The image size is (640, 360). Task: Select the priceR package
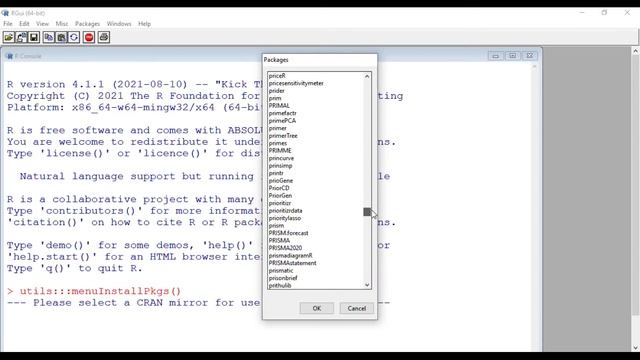click(277, 76)
